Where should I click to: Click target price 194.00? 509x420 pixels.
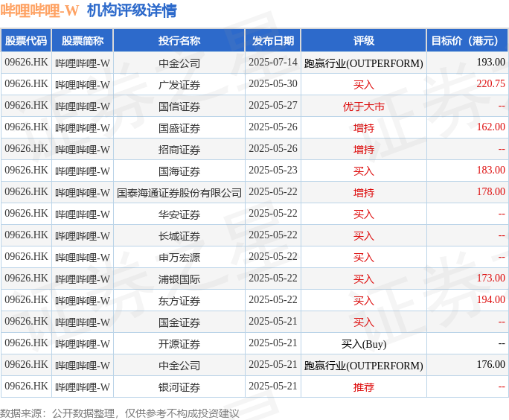click(491, 300)
